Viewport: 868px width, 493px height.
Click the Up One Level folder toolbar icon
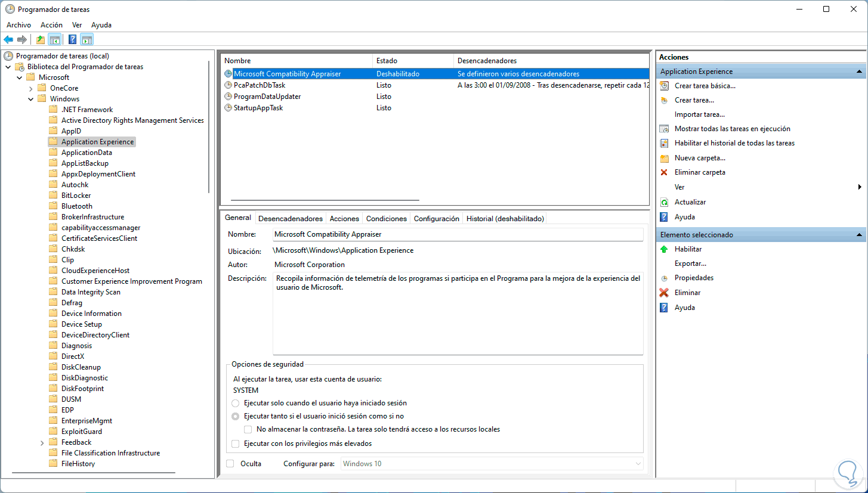click(41, 40)
